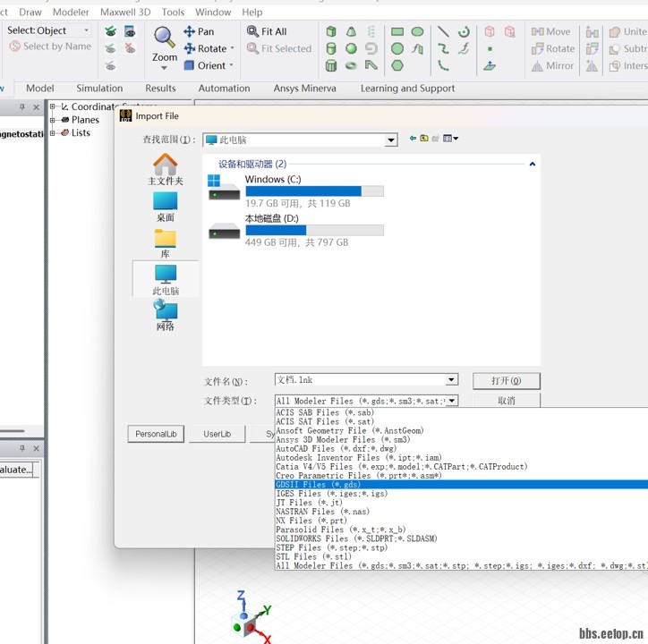648x644 pixels.
Task: Click the UserLib button
Action: [x=217, y=434]
